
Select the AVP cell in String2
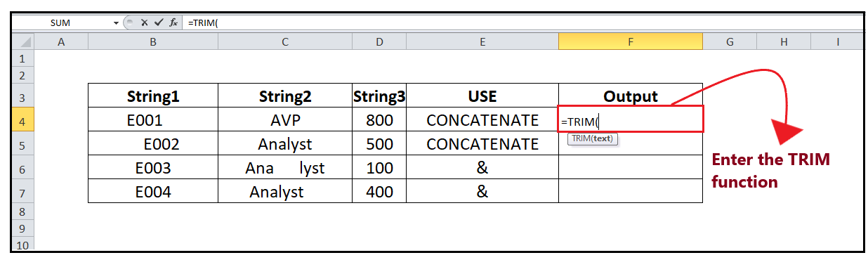click(285, 120)
